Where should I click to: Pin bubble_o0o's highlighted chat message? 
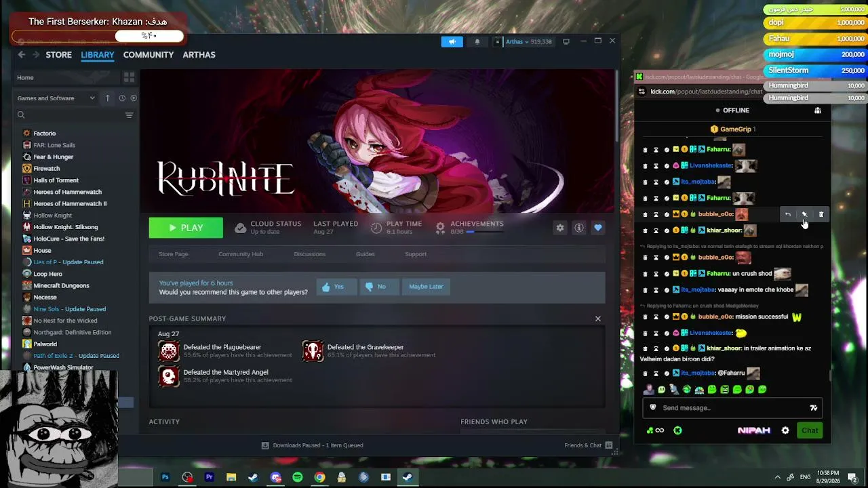click(804, 214)
